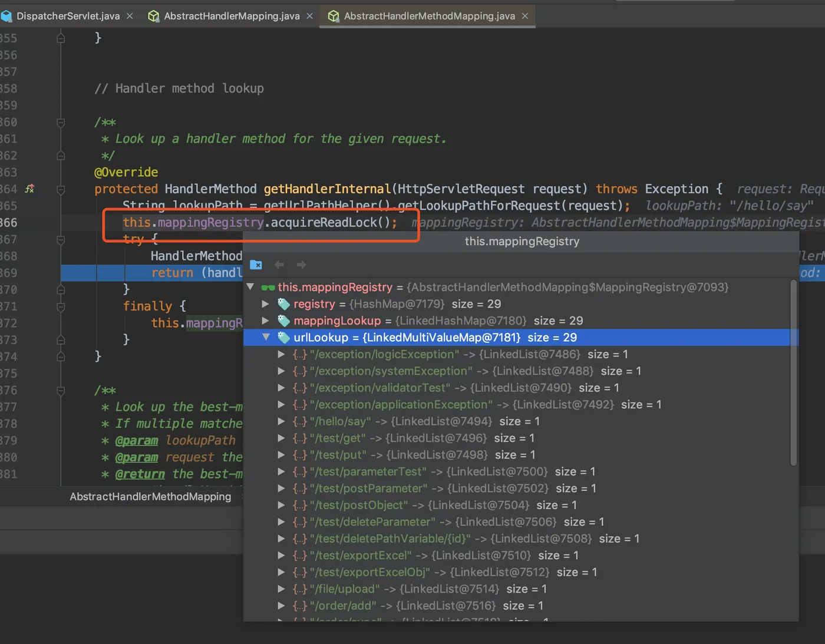Expand the "/test/exportExcelObj" entry
The width and height of the screenshot is (825, 644).
[x=282, y=573]
